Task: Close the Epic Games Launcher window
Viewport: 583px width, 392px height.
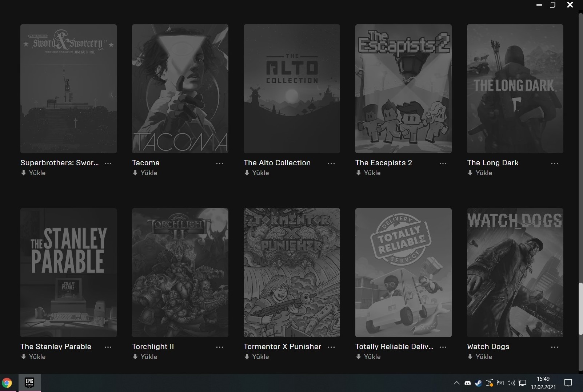Action: click(570, 5)
